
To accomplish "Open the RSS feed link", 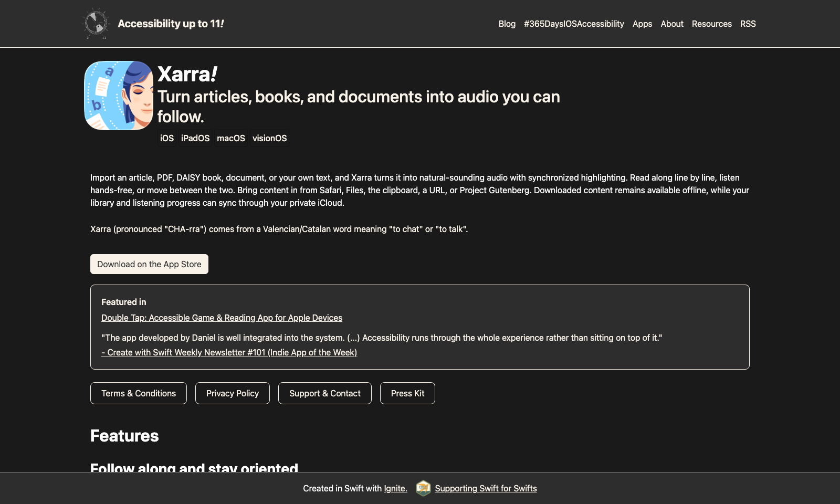I will click(748, 24).
